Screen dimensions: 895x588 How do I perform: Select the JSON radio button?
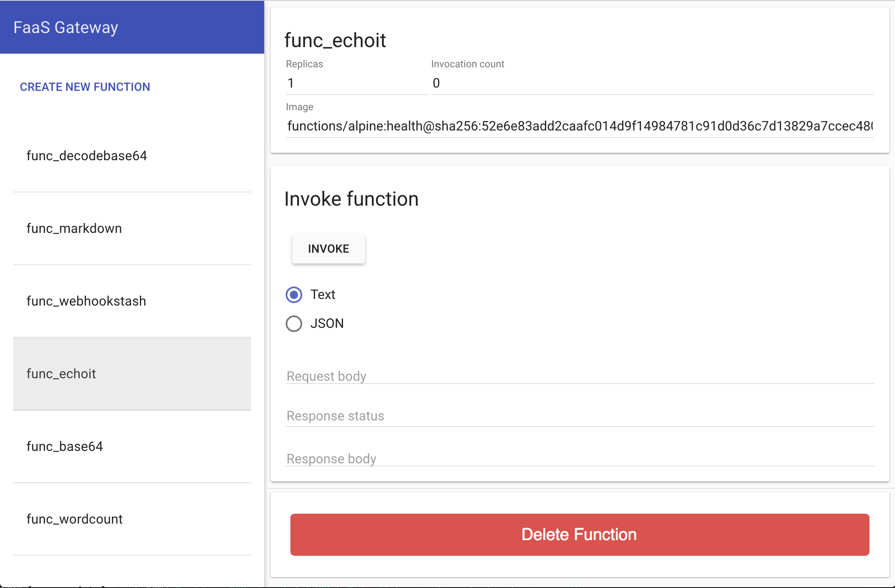pyautogui.click(x=294, y=324)
